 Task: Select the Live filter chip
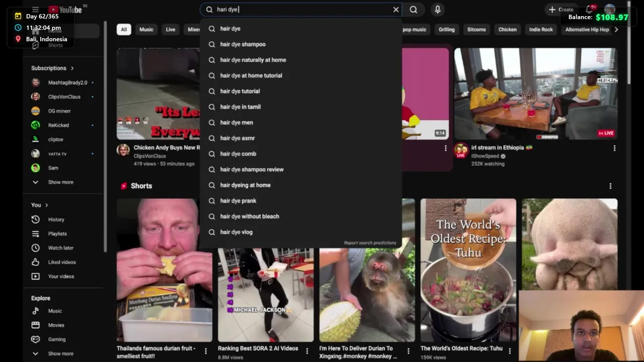[x=171, y=30]
